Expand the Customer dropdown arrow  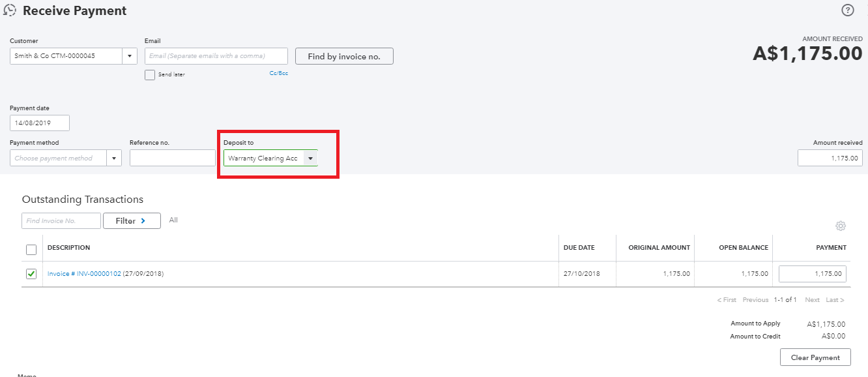point(130,56)
